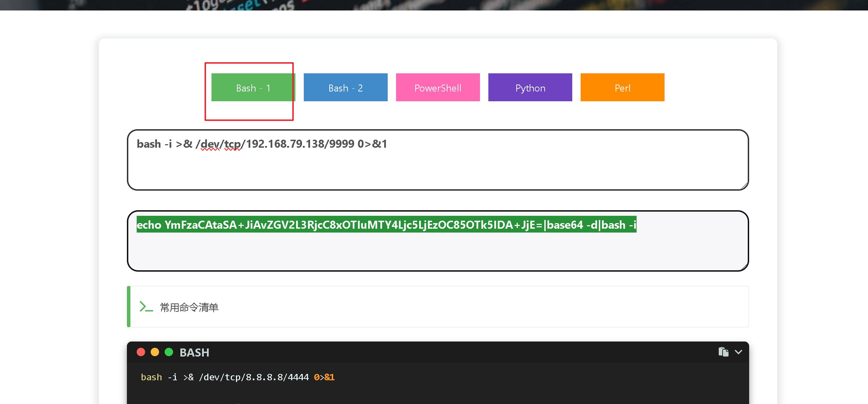The width and height of the screenshot is (868, 404).
Task: Click the /dev/tcp/8.8.8.8/4444 code line
Action: click(x=254, y=377)
